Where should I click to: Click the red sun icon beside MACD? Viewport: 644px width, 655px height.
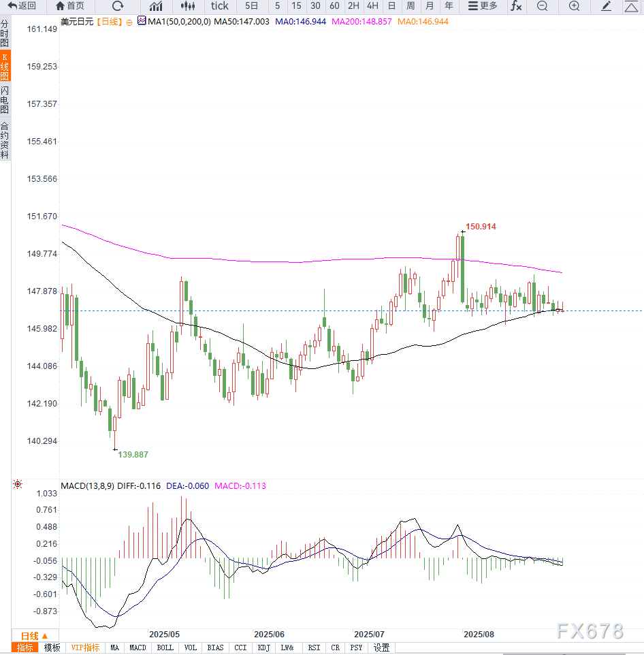(18, 485)
